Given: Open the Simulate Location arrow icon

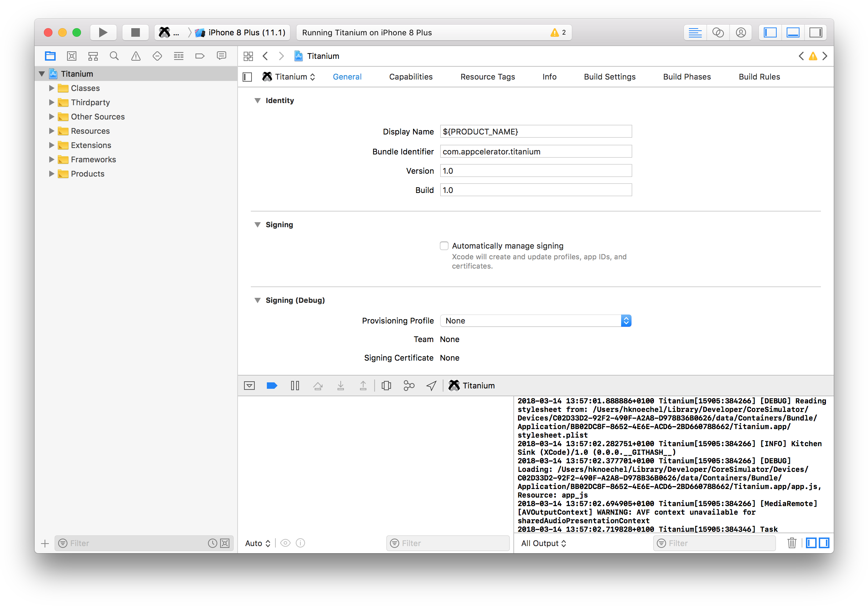Looking at the screenshot, I should (x=431, y=386).
